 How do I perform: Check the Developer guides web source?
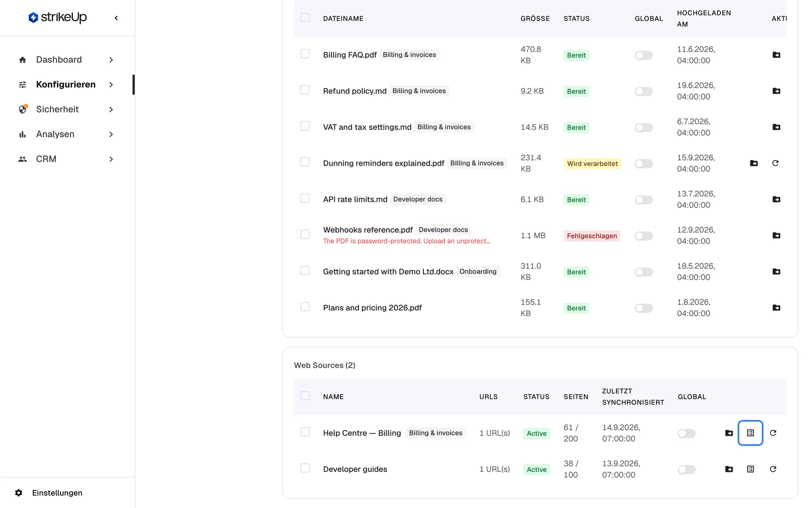point(305,468)
